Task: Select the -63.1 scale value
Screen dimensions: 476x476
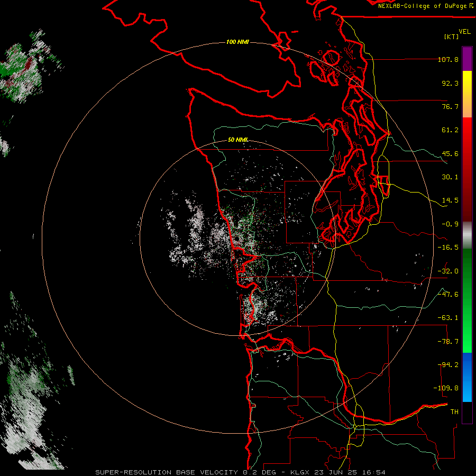Action: click(448, 318)
